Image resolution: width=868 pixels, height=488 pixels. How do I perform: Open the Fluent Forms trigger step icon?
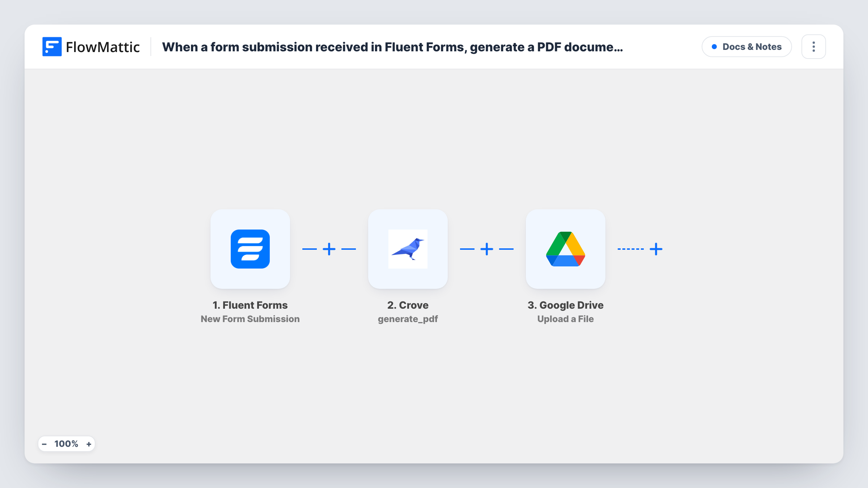tap(250, 249)
